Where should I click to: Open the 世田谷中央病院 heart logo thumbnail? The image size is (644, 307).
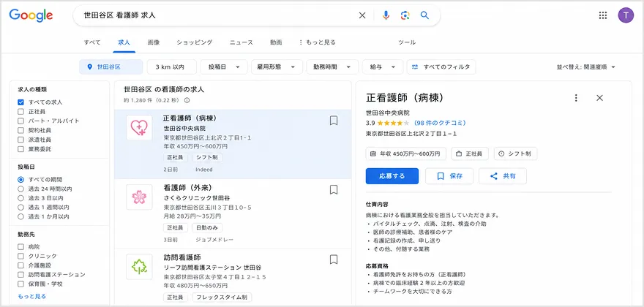click(x=139, y=128)
